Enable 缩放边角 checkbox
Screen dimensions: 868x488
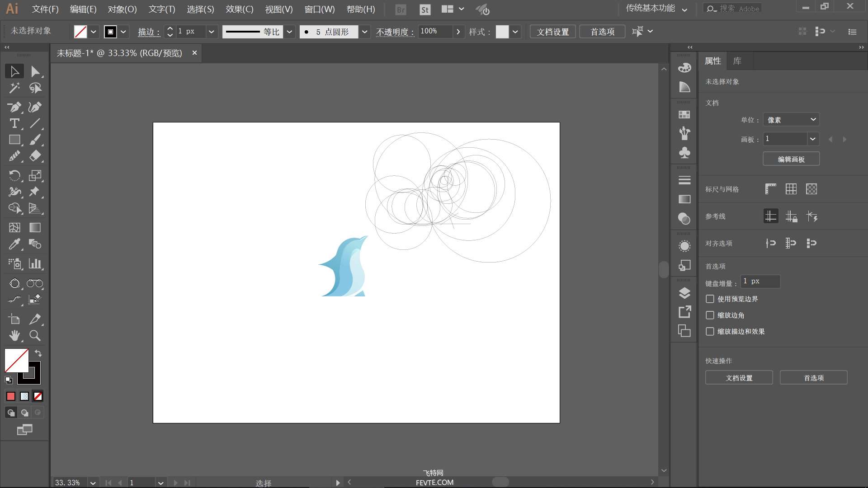710,315
